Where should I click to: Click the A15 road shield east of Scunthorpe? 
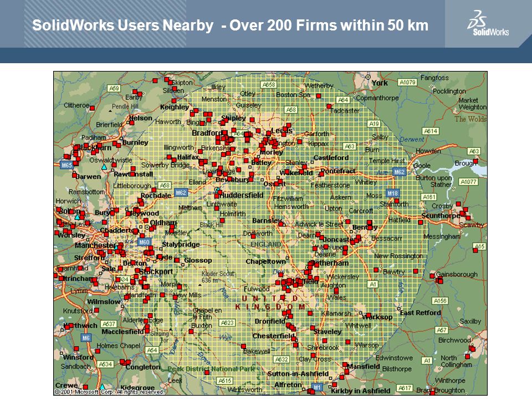[x=479, y=246]
